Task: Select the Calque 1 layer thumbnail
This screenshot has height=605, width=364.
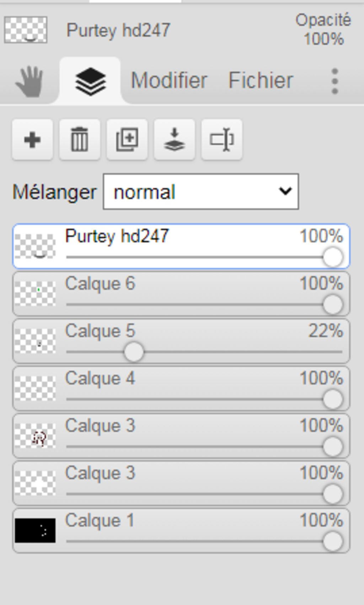Action: pos(35,530)
